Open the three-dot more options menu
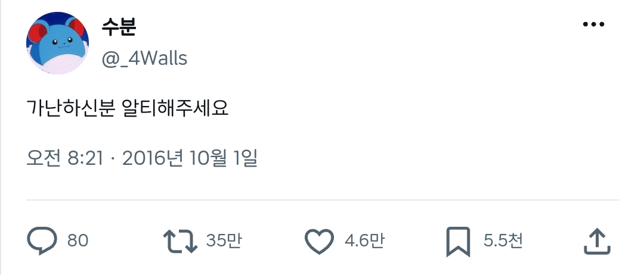Screen dimensions: 644x275 tap(593, 24)
